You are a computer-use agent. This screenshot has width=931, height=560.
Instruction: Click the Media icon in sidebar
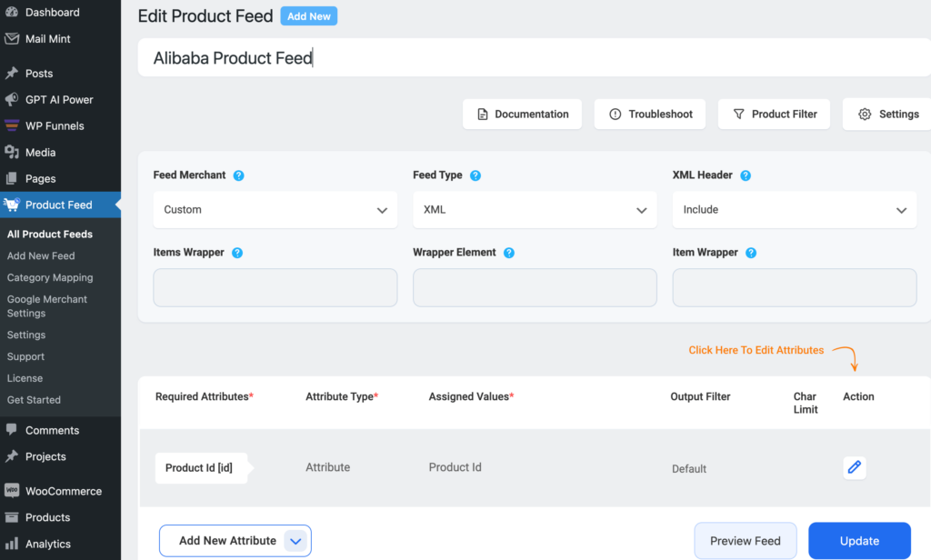(x=11, y=152)
